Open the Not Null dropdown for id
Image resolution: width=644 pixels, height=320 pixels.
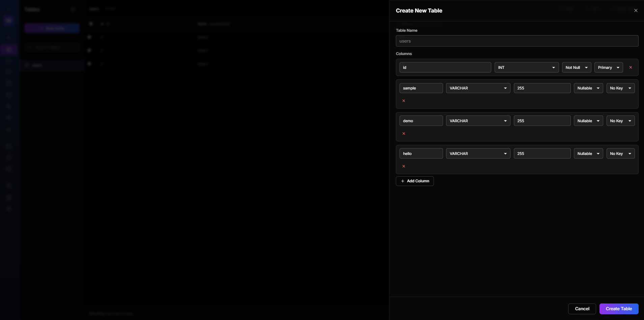pyautogui.click(x=576, y=68)
